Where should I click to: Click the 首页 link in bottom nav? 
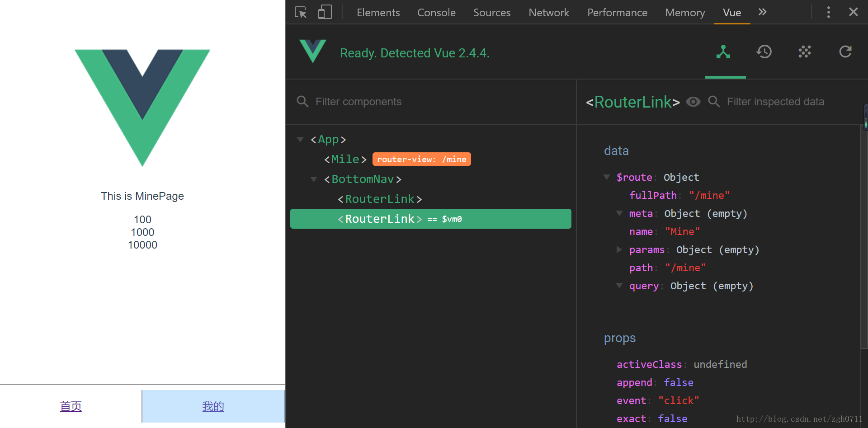(x=71, y=406)
